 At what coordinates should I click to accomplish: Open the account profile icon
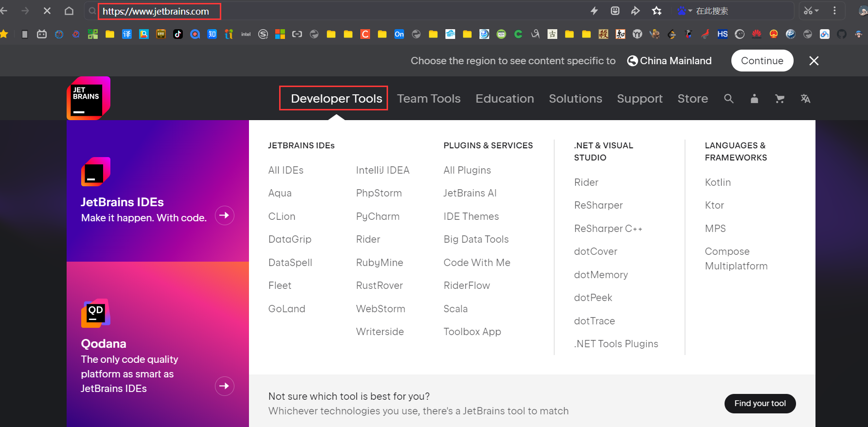[x=754, y=99]
